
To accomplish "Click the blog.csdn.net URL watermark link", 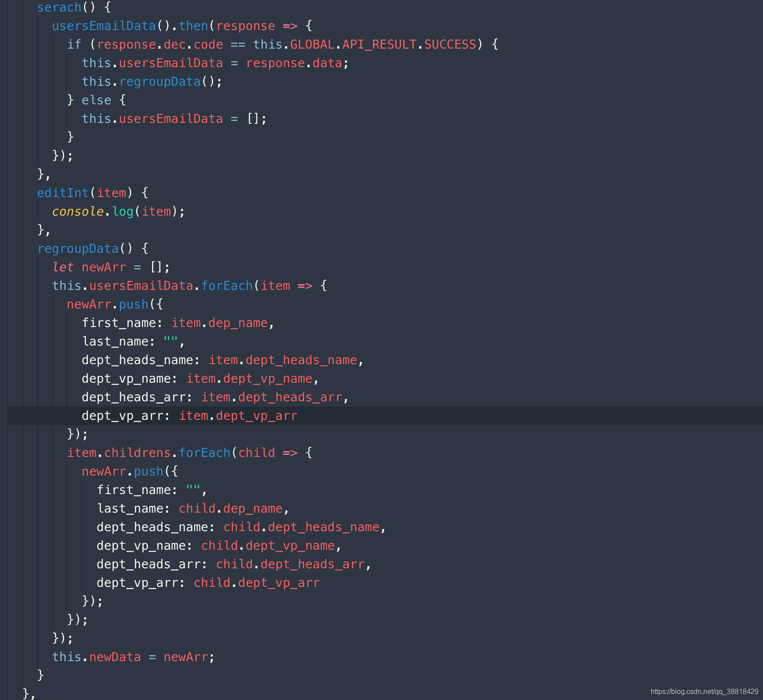I will click(704, 692).
